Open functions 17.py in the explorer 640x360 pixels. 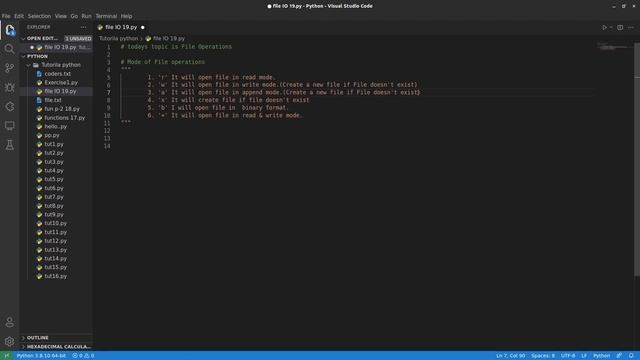point(64,118)
